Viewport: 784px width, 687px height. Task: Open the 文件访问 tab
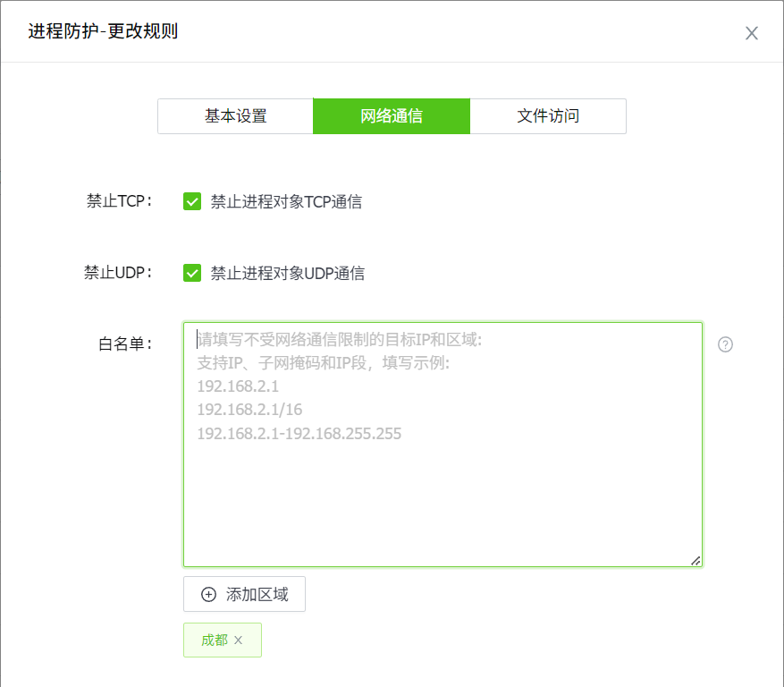click(548, 116)
